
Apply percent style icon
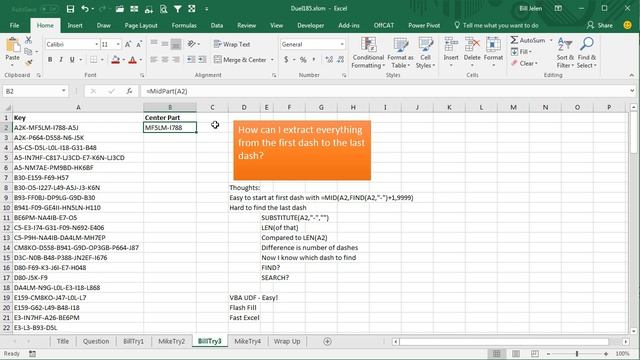point(303,60)
